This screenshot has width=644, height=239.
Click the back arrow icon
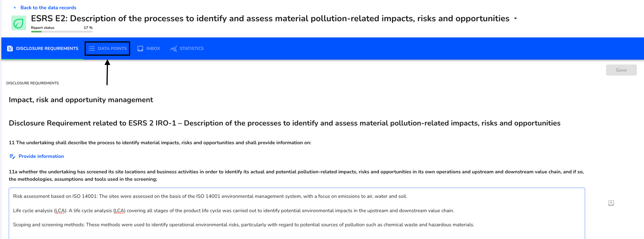click(15, 7)
